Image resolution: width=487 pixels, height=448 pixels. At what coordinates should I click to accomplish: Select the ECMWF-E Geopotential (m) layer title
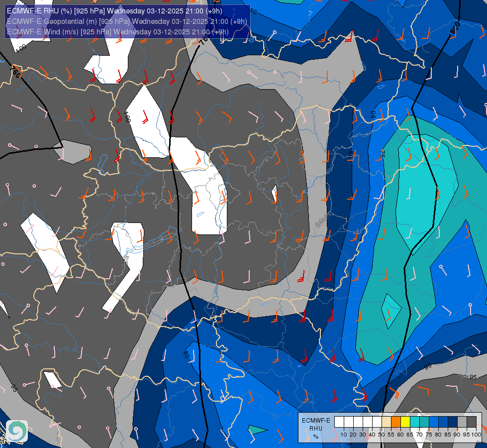127,21
